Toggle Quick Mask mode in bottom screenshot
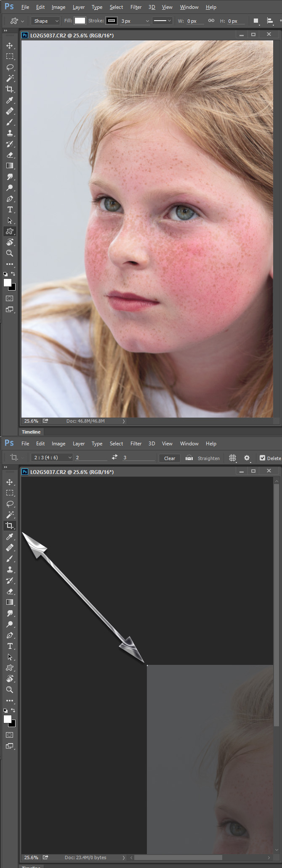 pos(10,735)
